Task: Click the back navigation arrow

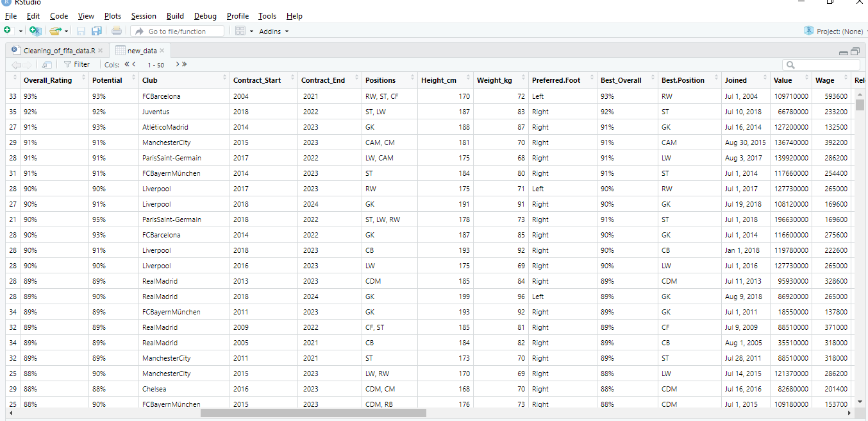Action: (x=16, y=65)
